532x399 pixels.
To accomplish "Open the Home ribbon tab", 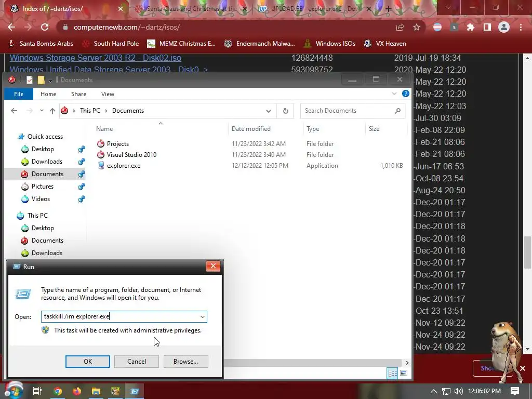I will tap(48, 94).
